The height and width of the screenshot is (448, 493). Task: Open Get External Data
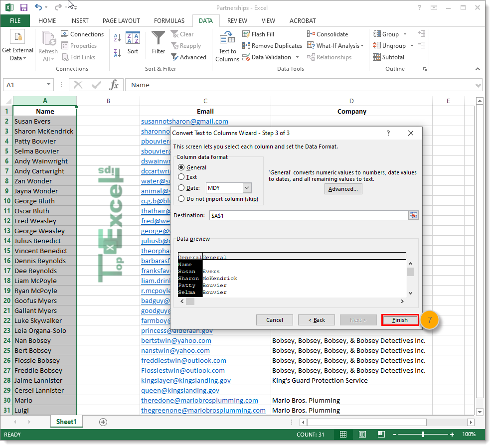tap(17, 45)
